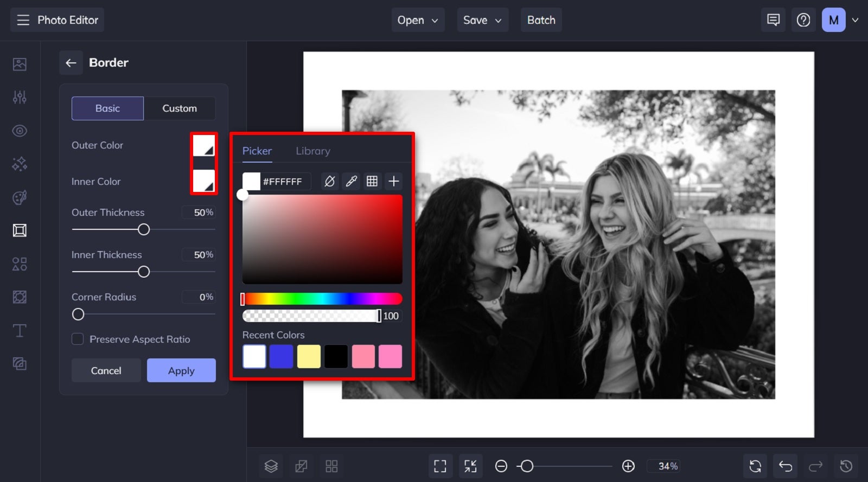Image resolution: width=868 pixels, height=482 pixels.
Task: Select the Text tool sidebar icon
Action: tap(20, 330)
